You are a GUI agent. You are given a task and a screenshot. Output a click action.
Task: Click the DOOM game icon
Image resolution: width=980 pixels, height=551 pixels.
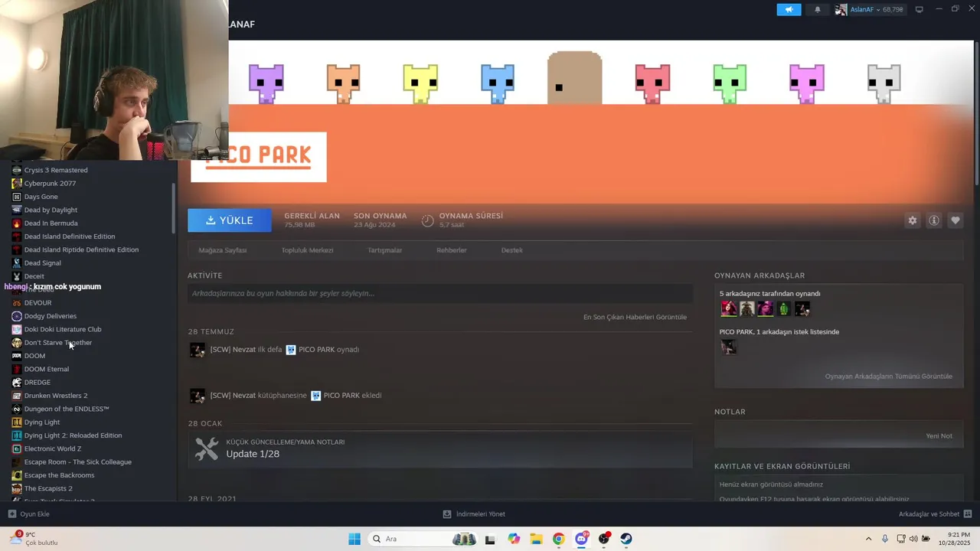17,356
